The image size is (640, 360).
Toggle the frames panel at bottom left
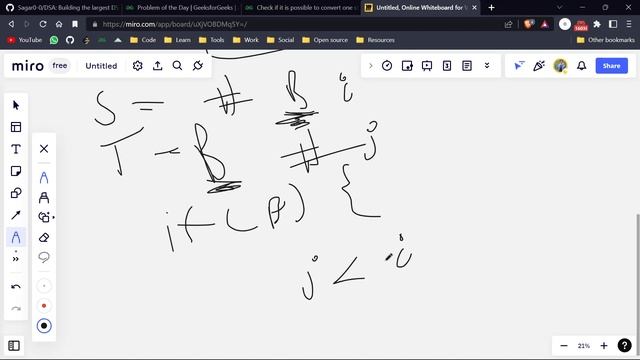coord(14,346)
